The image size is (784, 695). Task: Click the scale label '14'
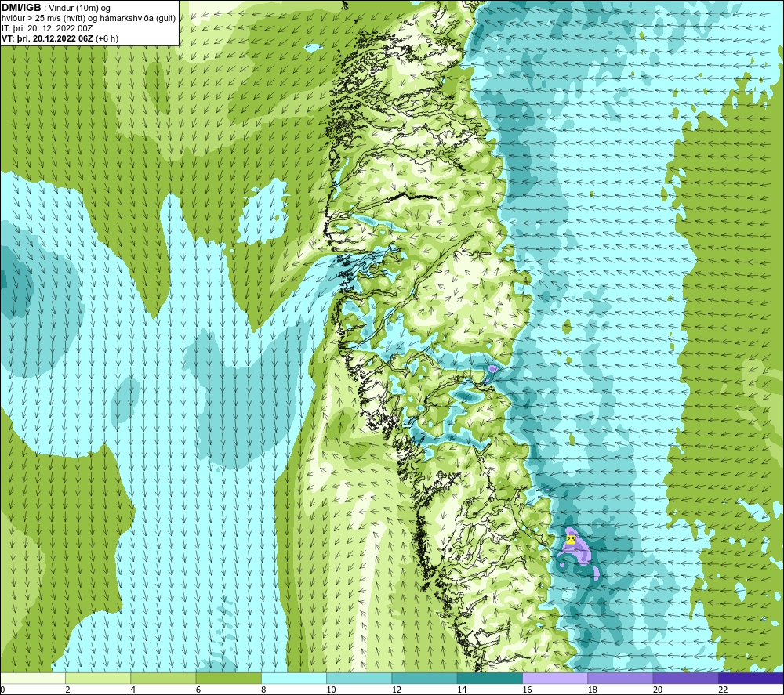(x=462, y=690)
